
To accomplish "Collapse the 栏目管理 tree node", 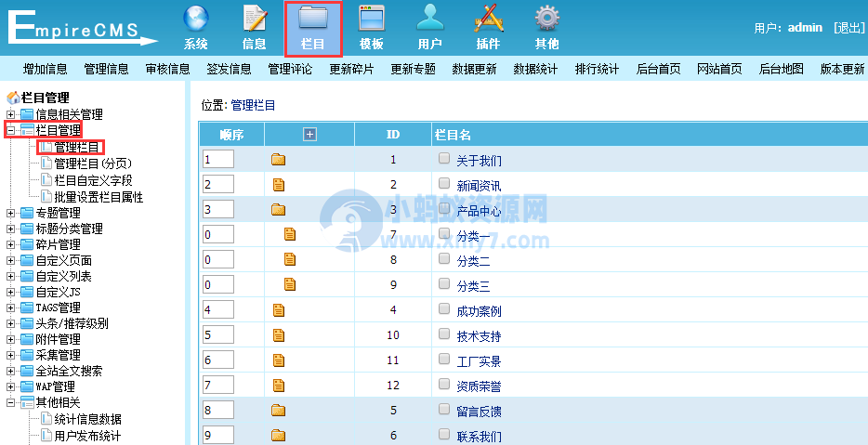I will pos(10,131).
